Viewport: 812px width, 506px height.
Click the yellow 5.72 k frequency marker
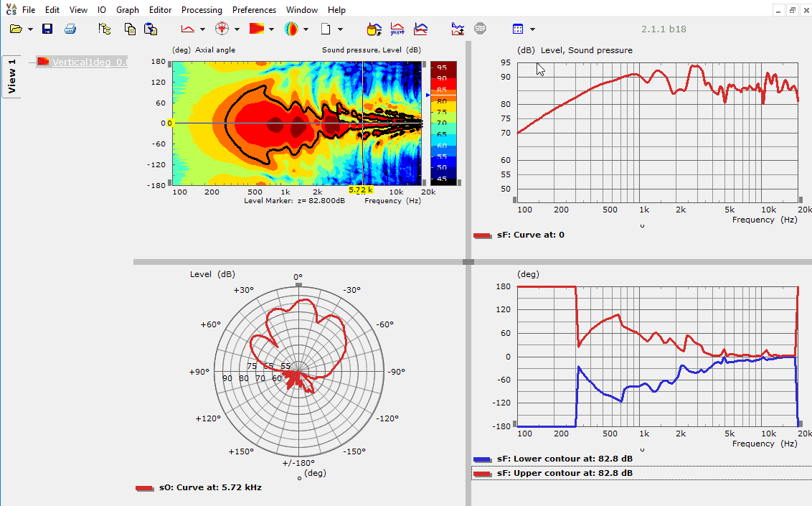(361, 190)
